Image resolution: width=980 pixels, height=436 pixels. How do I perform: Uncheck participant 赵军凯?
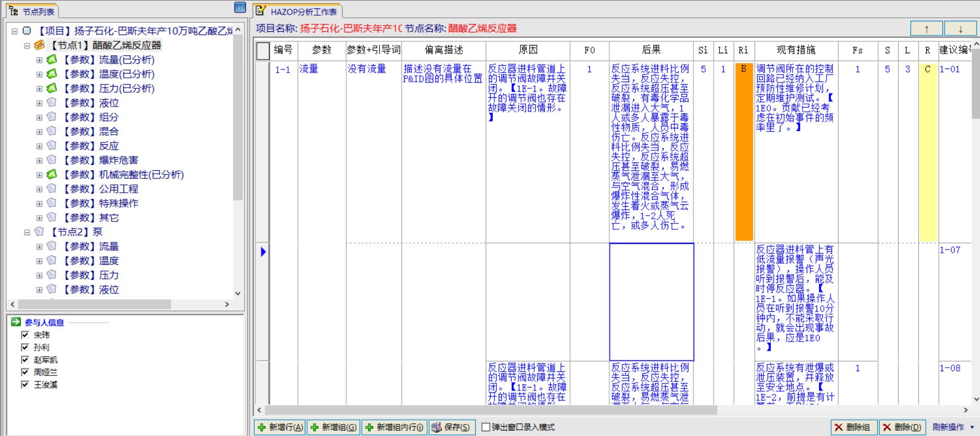pos(25,360)
